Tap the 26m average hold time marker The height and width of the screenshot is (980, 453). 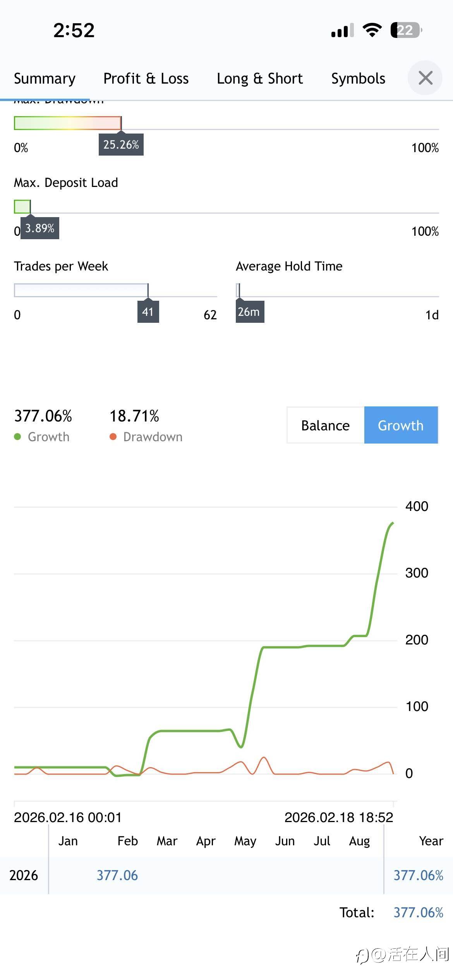tap(249, 312)
